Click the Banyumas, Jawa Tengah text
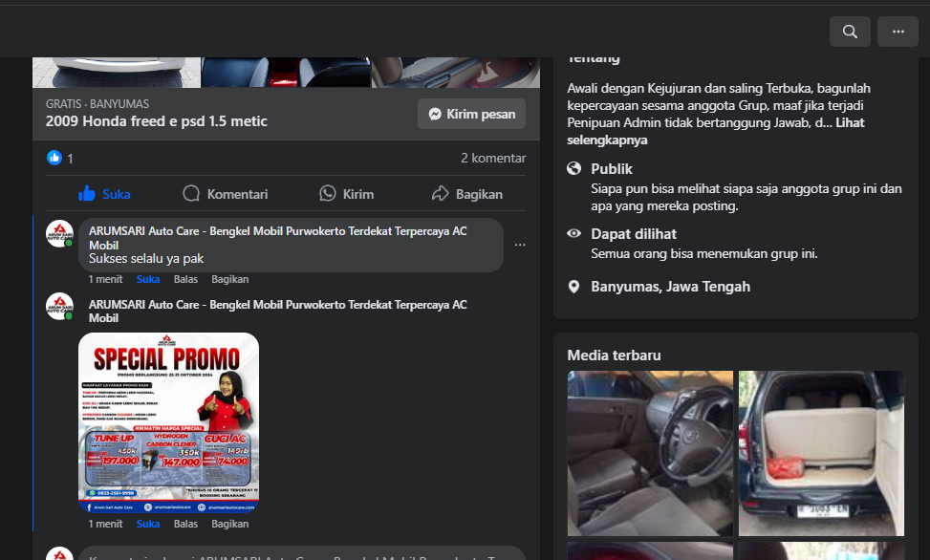Image resolution: width=930 pixels, height=560 pixels. click(x=670, y=287)
